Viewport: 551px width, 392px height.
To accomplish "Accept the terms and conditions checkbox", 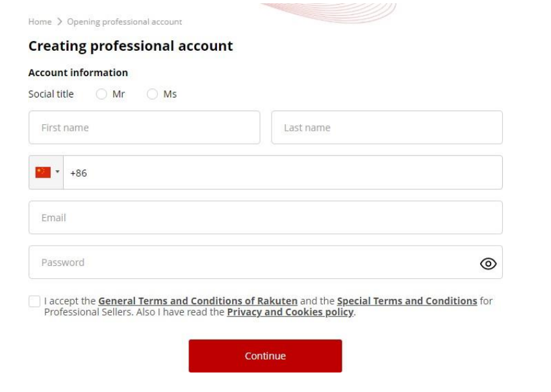I will 34,302.
